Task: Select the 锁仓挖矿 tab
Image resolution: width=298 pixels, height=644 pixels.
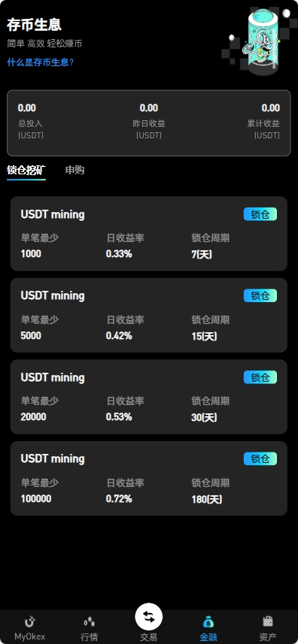Action: pos(26,171)
